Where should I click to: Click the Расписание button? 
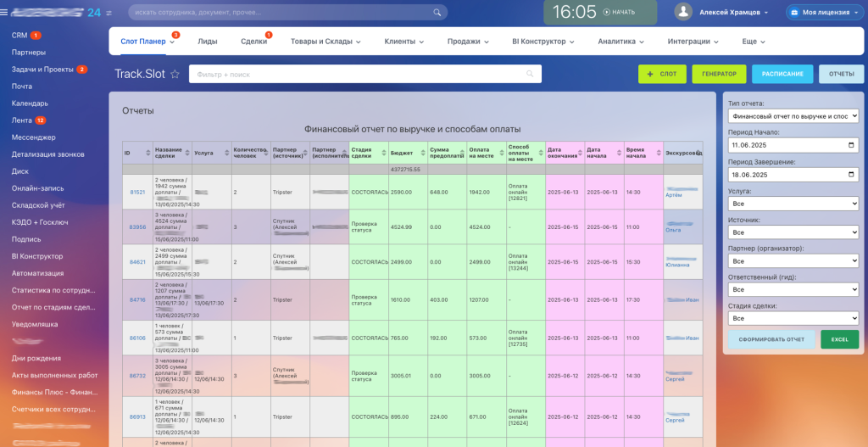[x=782, y=74]
